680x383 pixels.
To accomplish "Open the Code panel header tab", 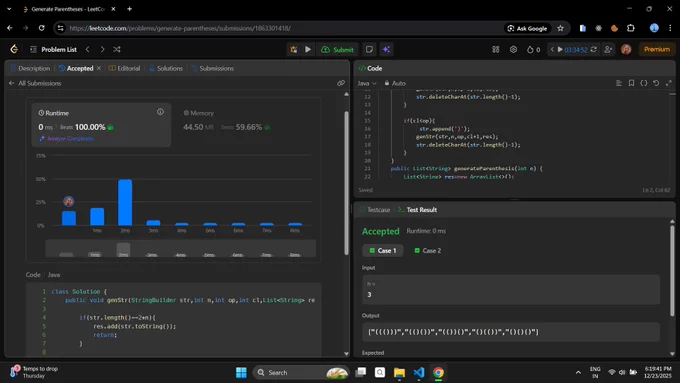I will click(x=370, y=69).
